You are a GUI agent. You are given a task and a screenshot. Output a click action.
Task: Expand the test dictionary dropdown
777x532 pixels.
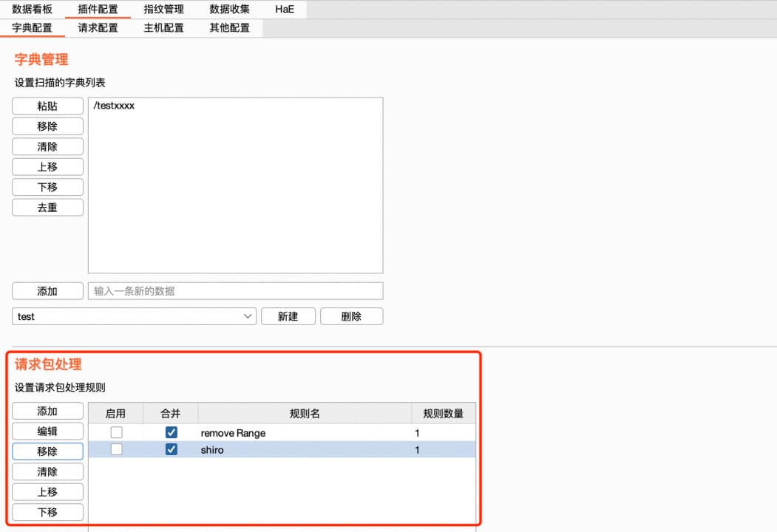[248, 316]
